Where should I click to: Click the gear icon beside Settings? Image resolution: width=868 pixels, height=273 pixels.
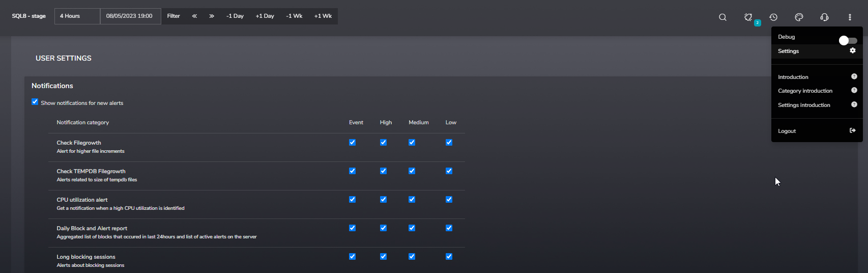click(x=853, y=50)
